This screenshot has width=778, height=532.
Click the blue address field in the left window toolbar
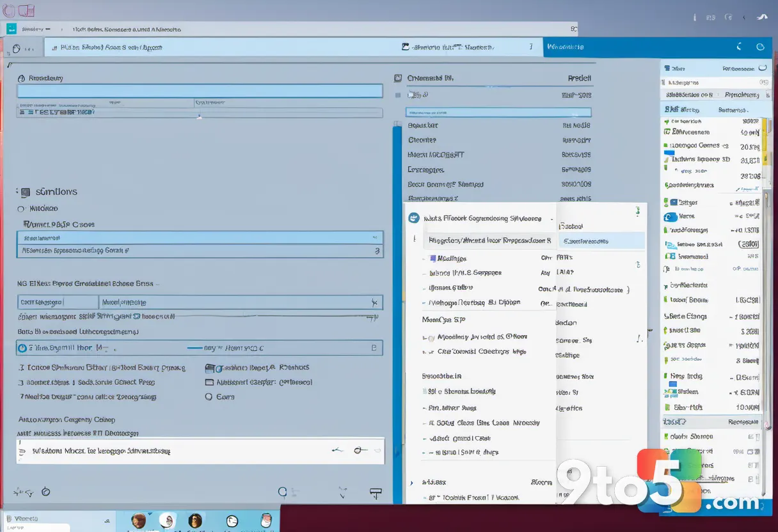click(x=220, y=47)
